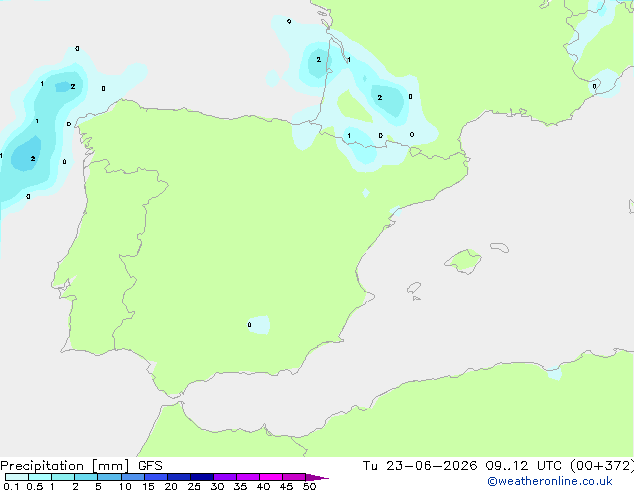Click the precipitation patch in southern Spain
Screen dimensions: 634x490
259,325
